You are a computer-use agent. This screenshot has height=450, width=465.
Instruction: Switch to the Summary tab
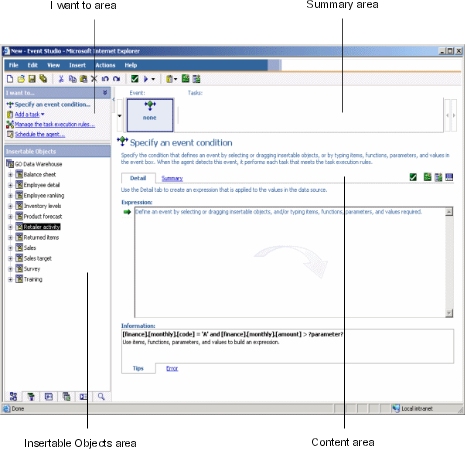coord(172,178)
